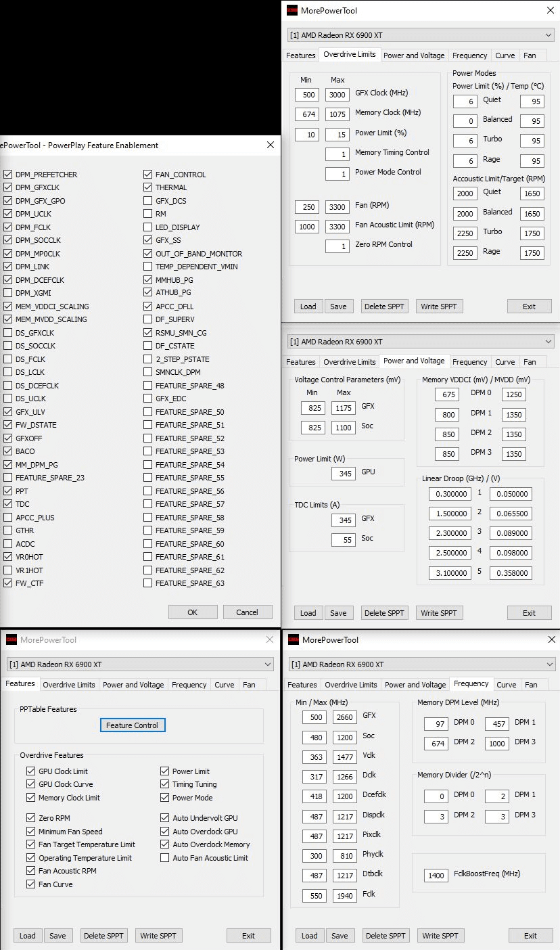The width and height of the screenshot is (560, 950).
Task: Disable the GFXOFF checkbox
Action: (8, 438)
